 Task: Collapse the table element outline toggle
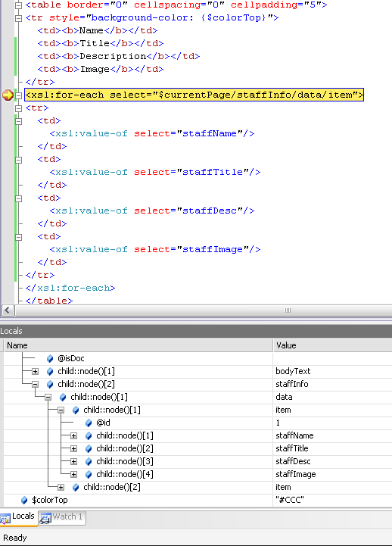point(19,5)
